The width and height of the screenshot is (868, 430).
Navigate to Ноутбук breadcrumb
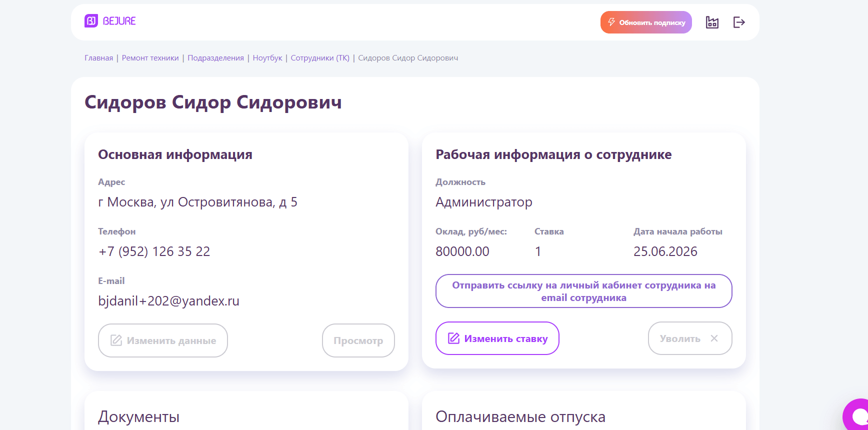click(x=267, y=58)
